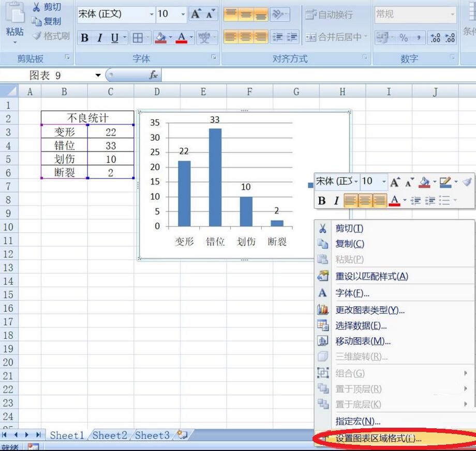Open the ribbon font color dropdown arrow
The height and width of the screenshot is (451, 476).
click(x=191, y=38)
